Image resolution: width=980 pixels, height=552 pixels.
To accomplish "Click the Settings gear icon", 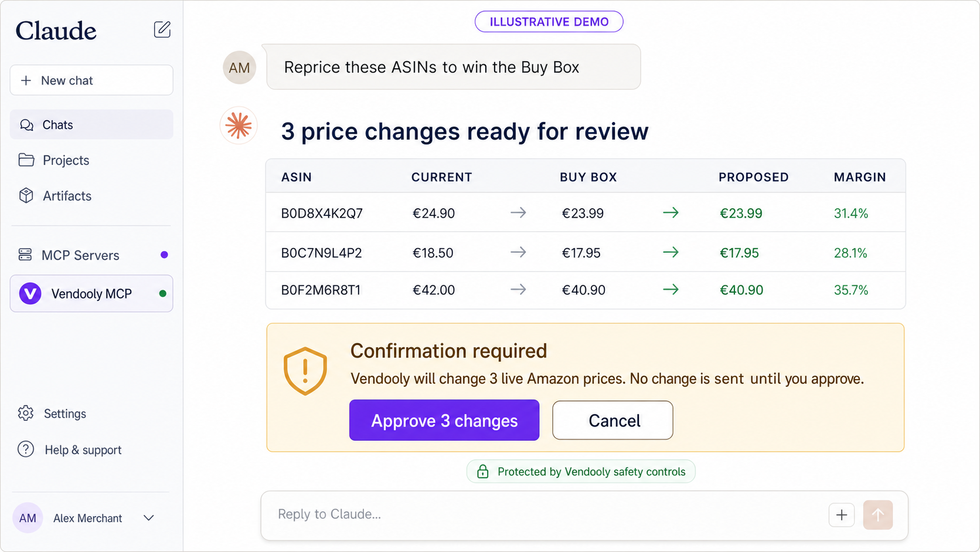I will click(x=26, y=413).
